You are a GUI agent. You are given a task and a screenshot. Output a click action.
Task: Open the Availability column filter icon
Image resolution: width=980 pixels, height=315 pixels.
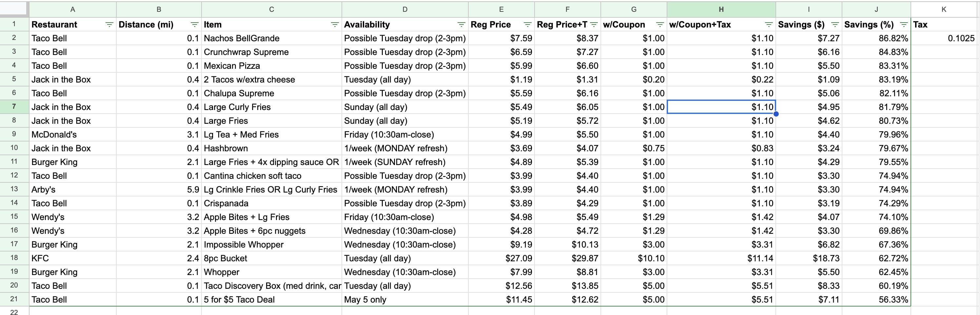[x=461, y=25]
